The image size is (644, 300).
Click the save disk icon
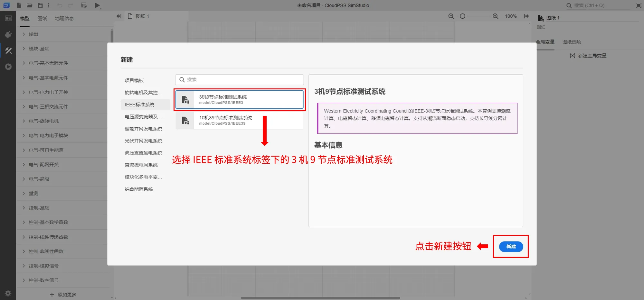click(40, 5)
